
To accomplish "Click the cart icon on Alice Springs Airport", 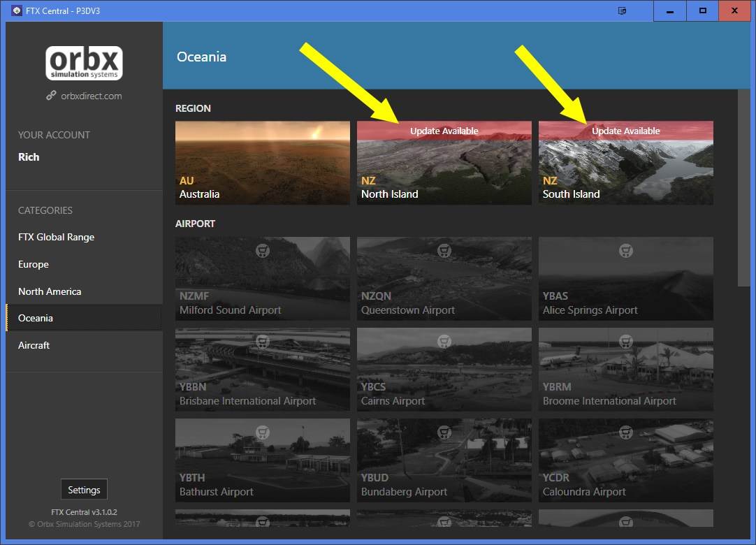I will click(626, 251).
